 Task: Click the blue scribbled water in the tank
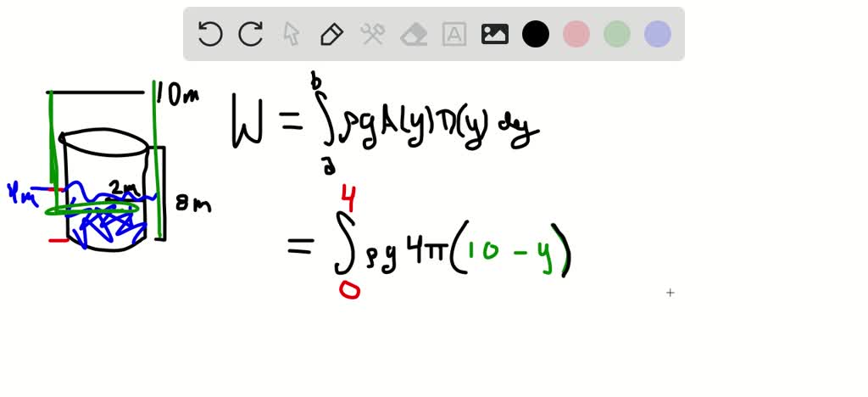pos(106,222)
